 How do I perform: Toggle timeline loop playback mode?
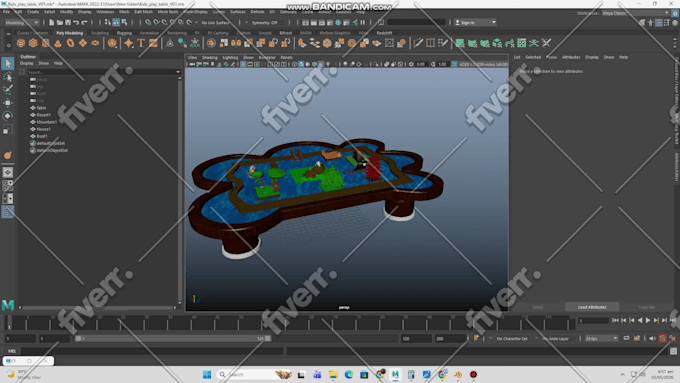tap(627, 338)
